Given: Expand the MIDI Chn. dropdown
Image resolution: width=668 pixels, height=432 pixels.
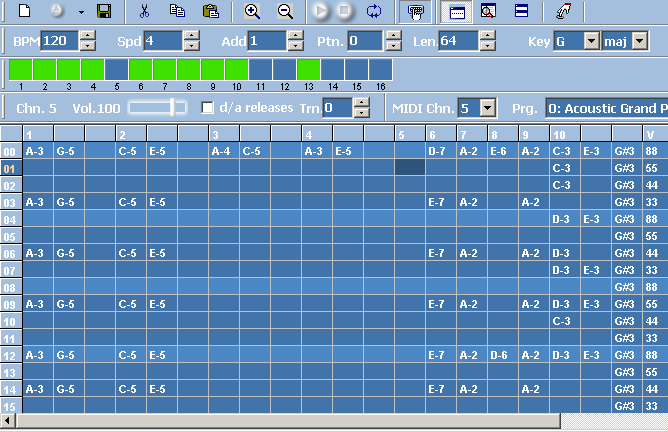Looking at the screenshot, I should (x=487, y=107).
